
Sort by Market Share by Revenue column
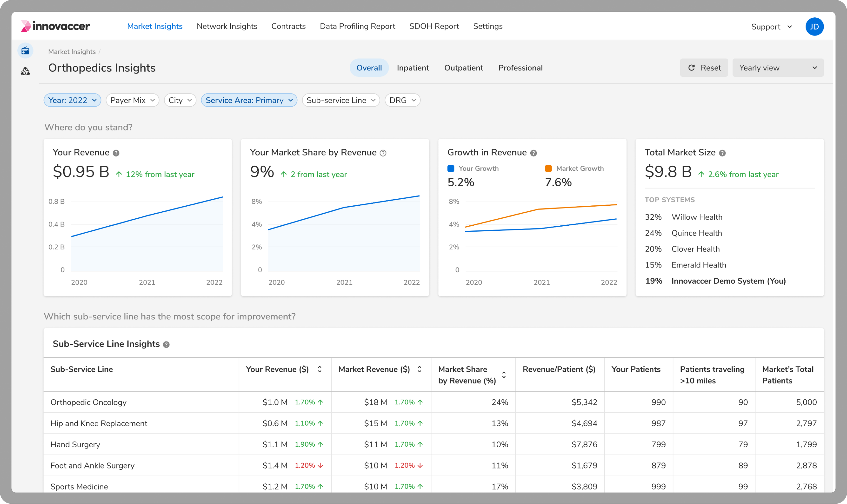point(504,375)
